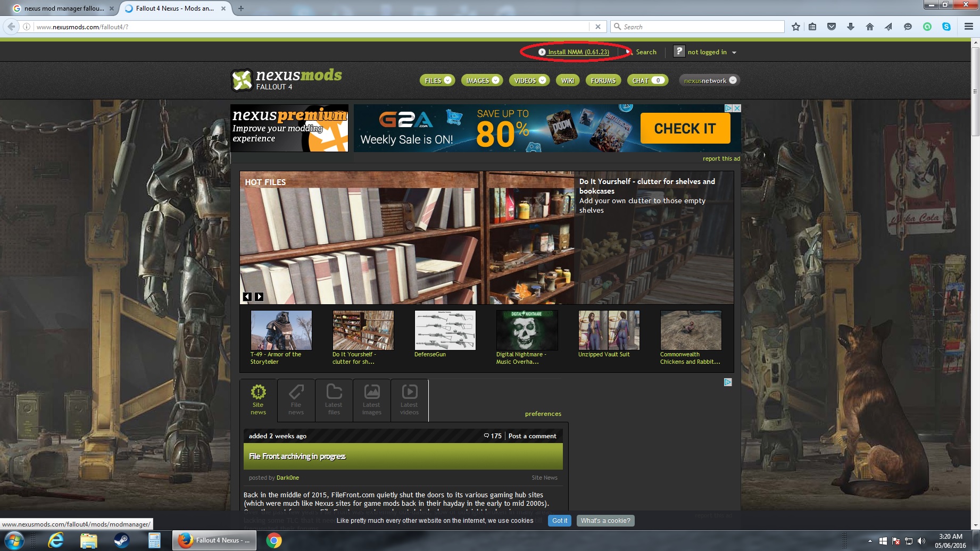Open the DefenseGun mod thumbnail
The width and height of the screenshot is (980, 551).
coord(445,330)
